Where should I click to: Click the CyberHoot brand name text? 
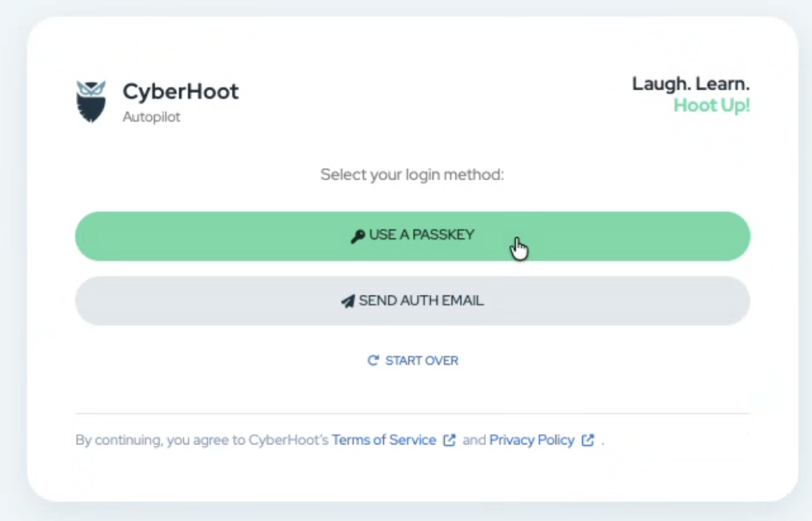(x=181, y=92)
